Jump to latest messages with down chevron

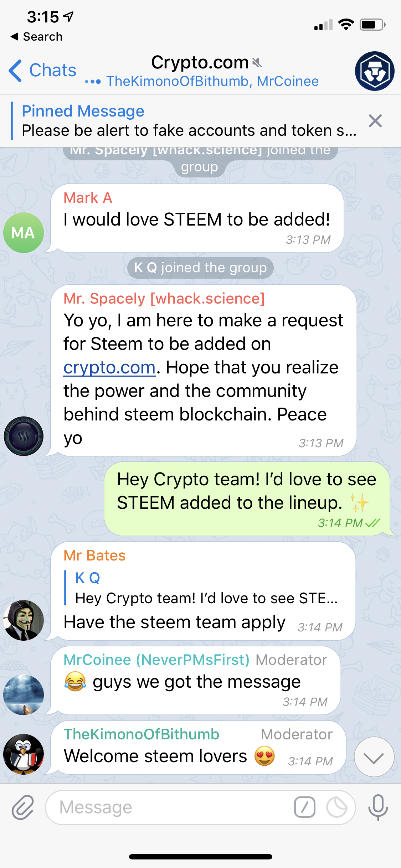(x=374, y=757)
